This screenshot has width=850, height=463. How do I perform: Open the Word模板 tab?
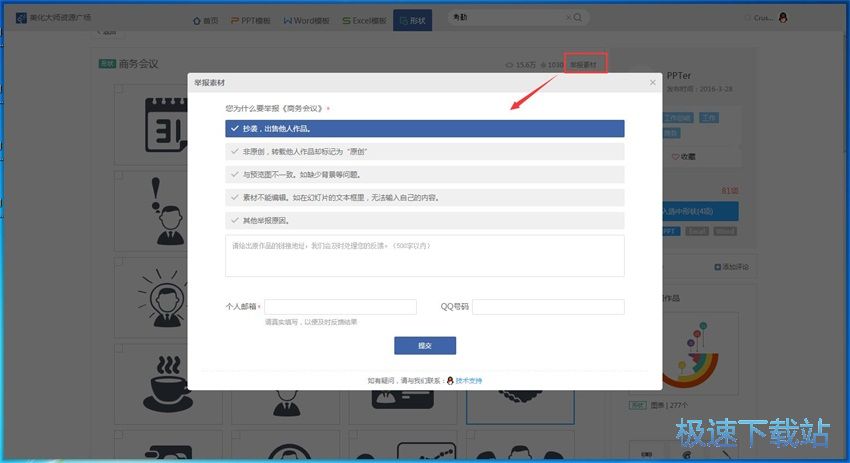click(x=306, y=21)
